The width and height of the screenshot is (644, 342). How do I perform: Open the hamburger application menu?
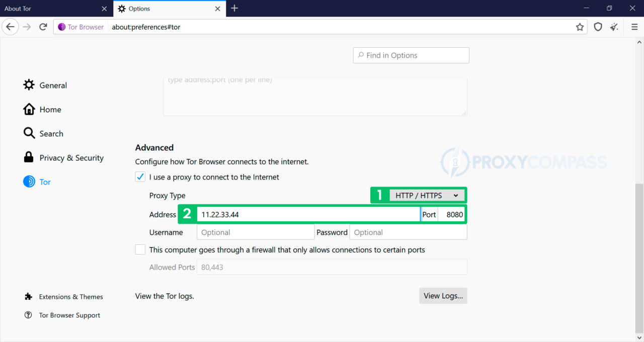(634, 27)
